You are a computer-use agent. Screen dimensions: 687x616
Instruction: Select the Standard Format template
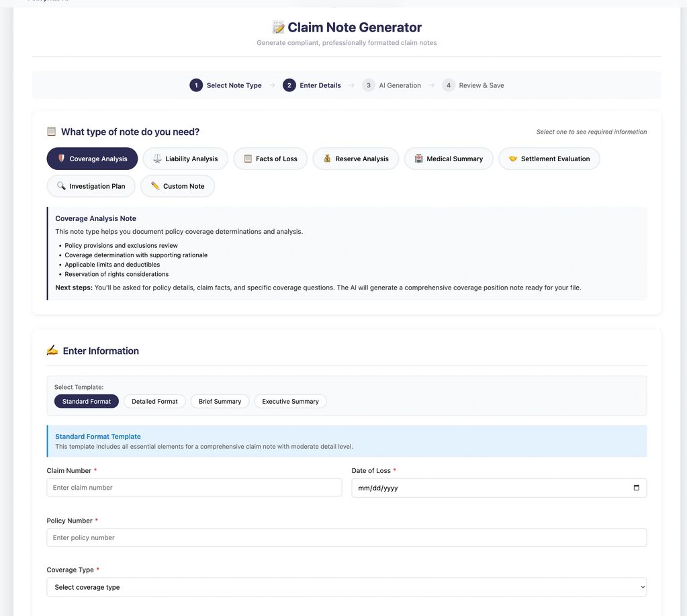(87, 402)
